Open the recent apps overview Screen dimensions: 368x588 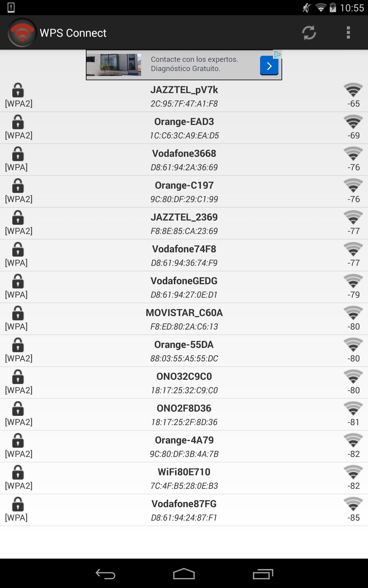(263, 574)
